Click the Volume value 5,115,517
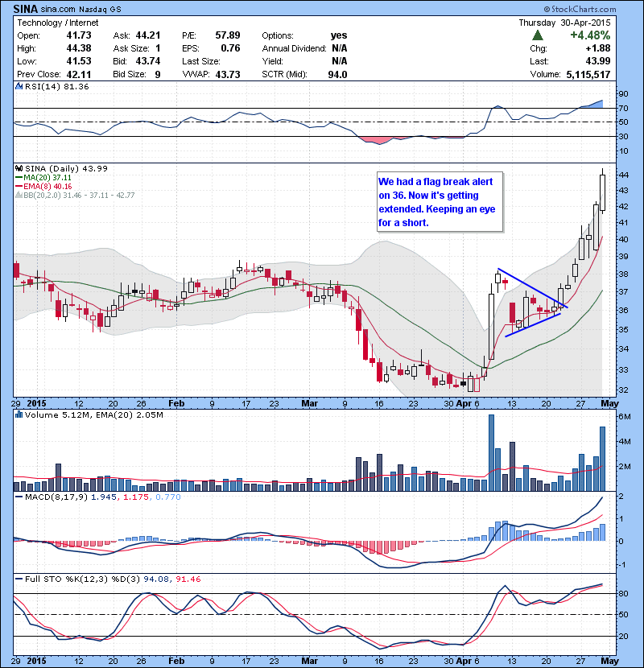The height and width of the screenshot is (668, 644). click(588, 74)
